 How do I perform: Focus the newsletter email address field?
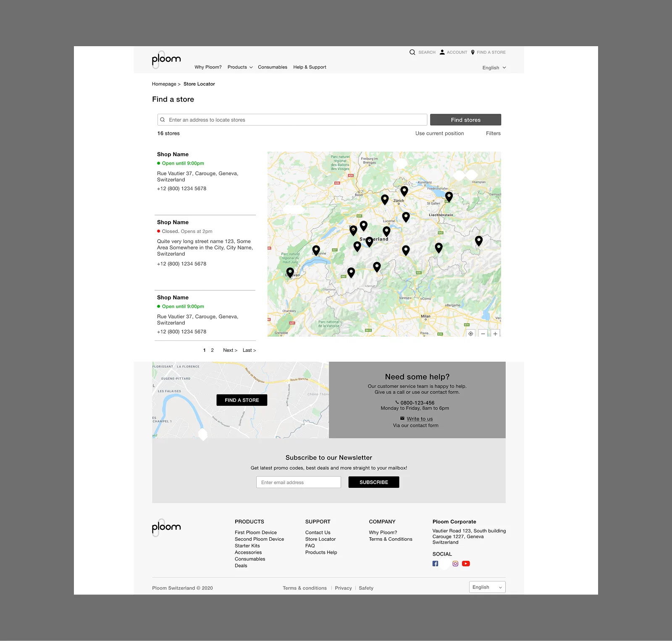click(x=299, y=482)
